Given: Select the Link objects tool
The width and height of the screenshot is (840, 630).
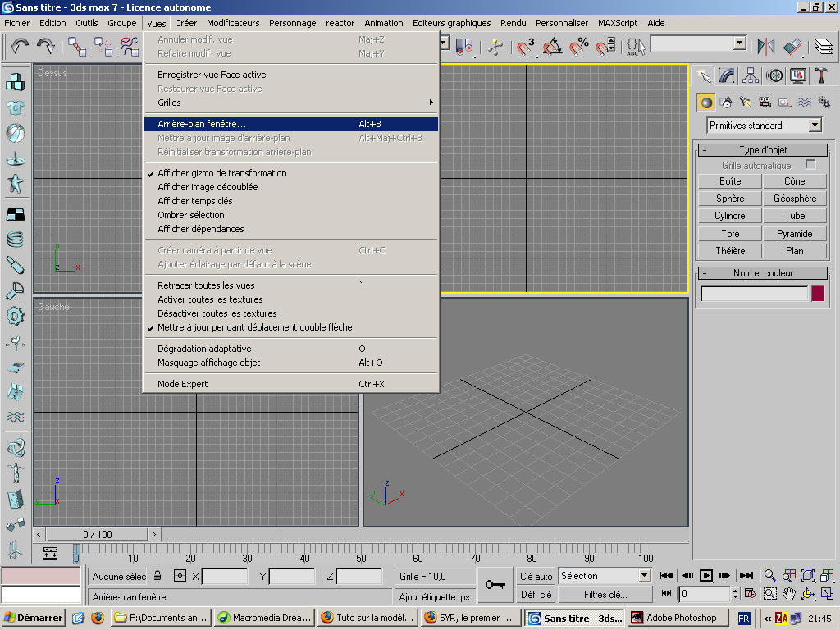Looking at the screenshot, I should 77,47.
